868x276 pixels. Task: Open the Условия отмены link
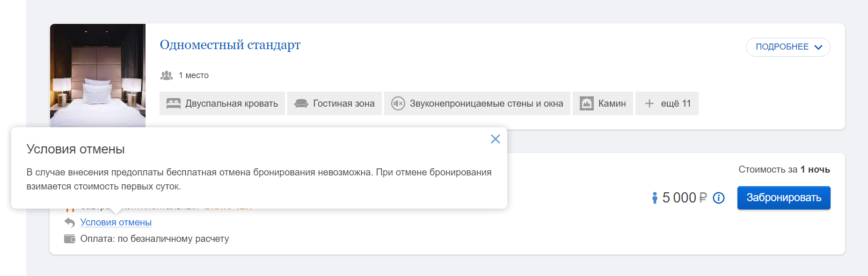116,222
